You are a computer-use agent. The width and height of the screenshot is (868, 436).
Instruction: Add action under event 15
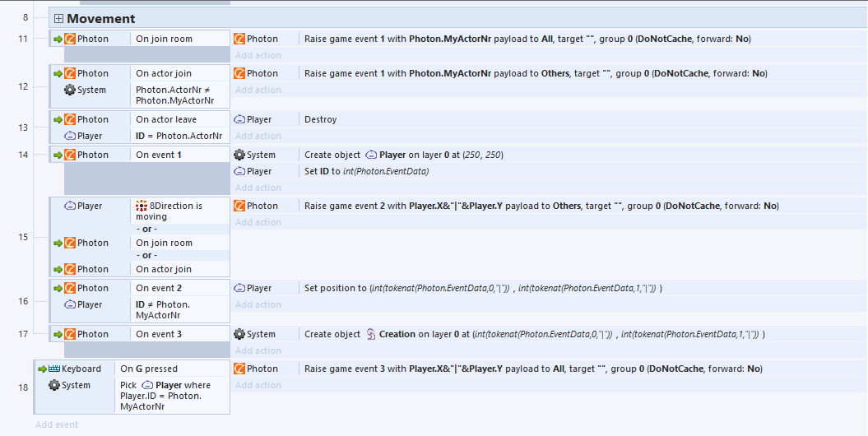258,222
